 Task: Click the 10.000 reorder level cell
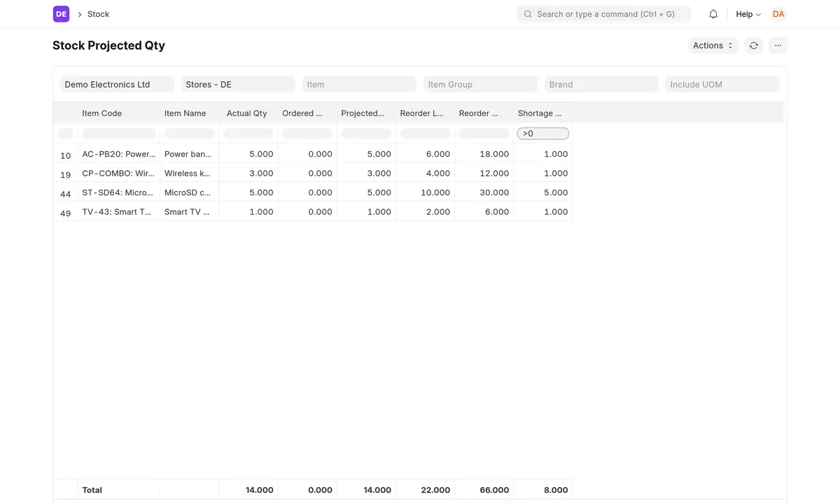(426, 192)
